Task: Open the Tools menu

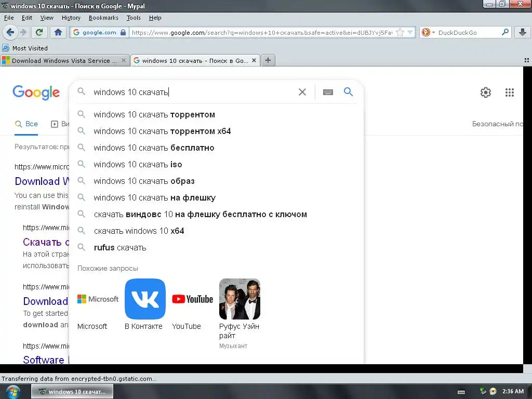Action: point(134,18)
